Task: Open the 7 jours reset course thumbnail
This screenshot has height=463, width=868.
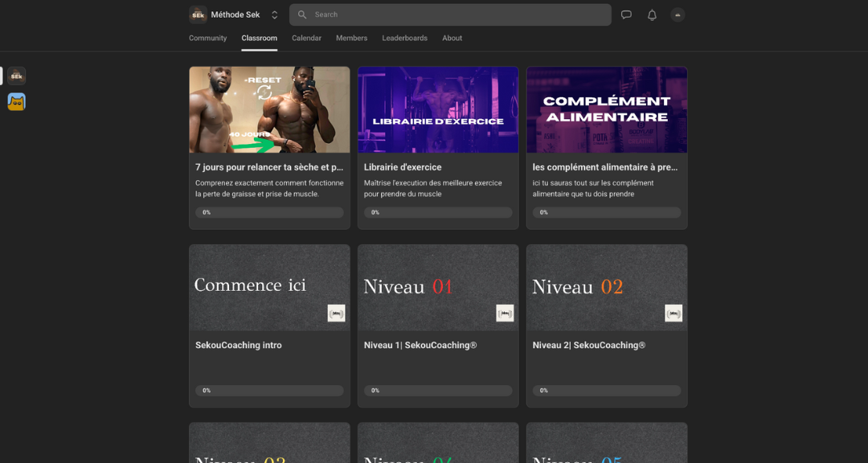Action: tap(269, 109)
